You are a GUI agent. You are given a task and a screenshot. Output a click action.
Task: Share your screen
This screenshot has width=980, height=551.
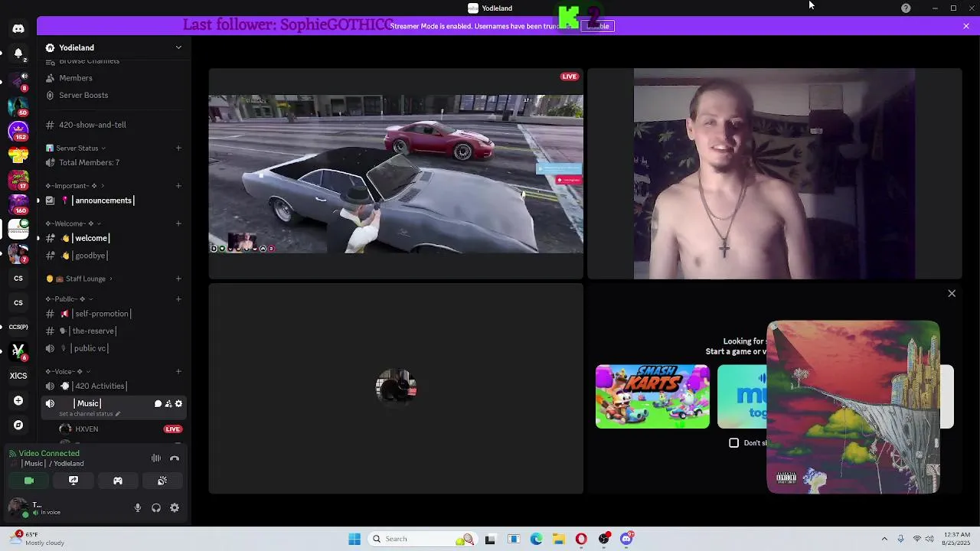pyautogui.click(x=73, y=481)
